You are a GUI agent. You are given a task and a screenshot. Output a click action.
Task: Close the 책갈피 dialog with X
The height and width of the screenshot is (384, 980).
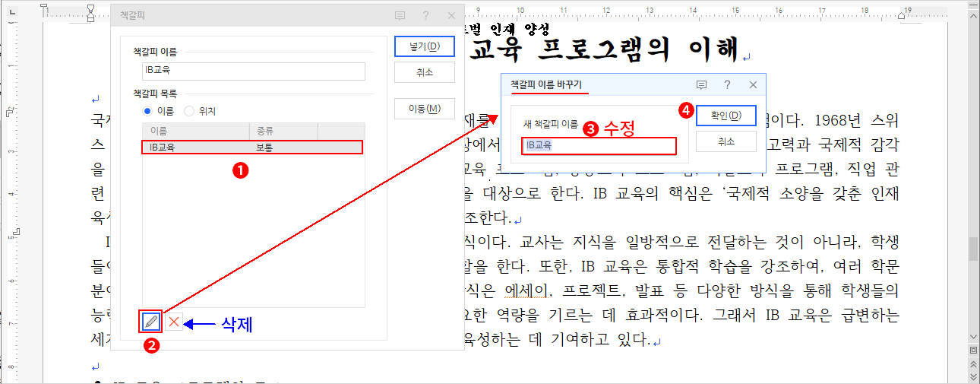451,15
